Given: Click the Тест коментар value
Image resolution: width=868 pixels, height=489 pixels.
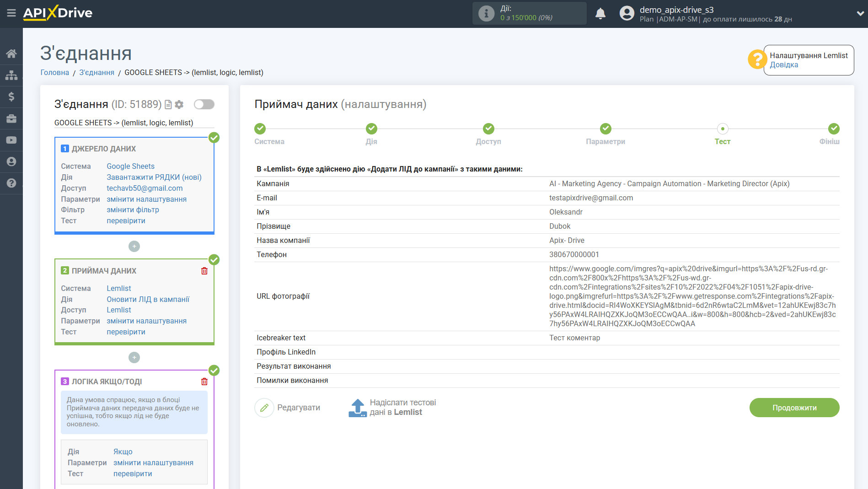Looking at the screenshot, I should [574, 338].
